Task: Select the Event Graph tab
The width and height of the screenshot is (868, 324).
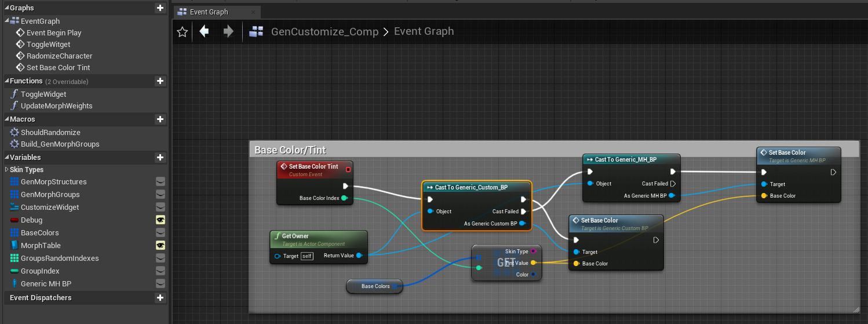Action: [x=209, y=12]
